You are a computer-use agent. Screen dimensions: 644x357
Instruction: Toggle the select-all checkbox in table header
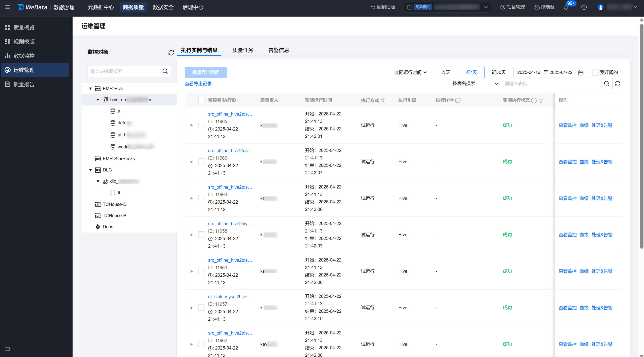pos(201,100)
